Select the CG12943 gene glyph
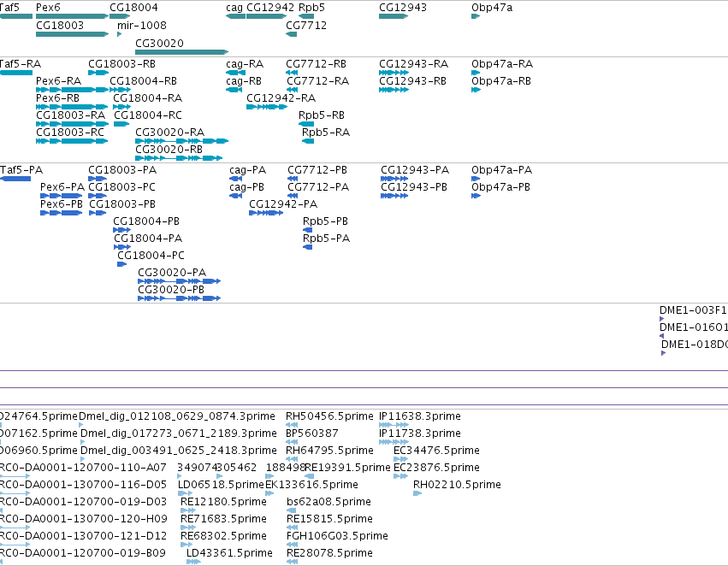Image resolution: width=728 pixels, height=566 pixels. point(394,16)
